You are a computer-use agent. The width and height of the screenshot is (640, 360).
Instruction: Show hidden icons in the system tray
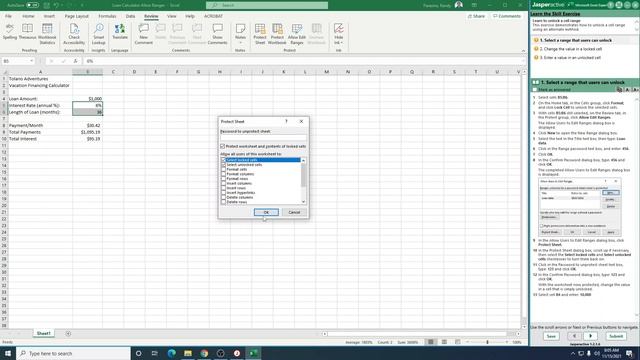(x=573, y=353)
